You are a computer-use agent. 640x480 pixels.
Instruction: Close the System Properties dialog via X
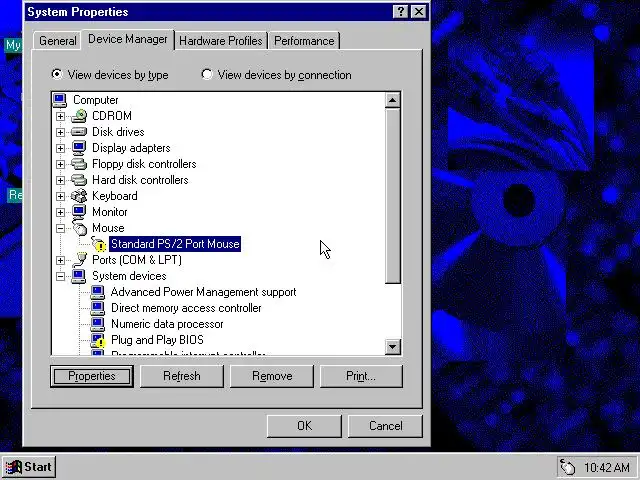coord(419,12)
